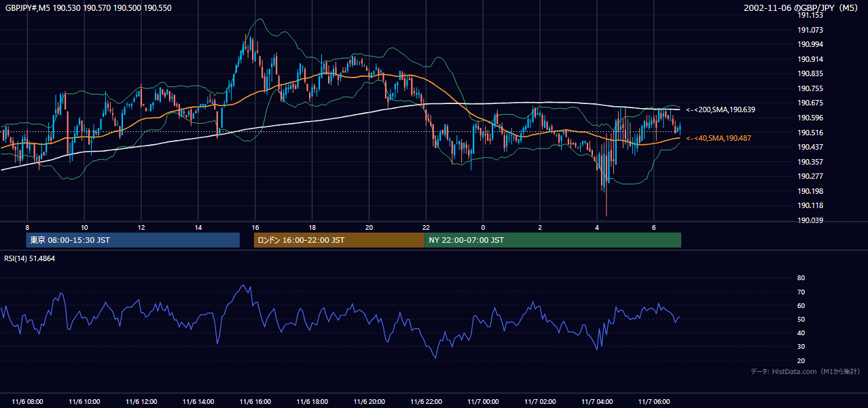Click the 11/6 08:00 time axis label
Screen dimensions: 868x408
pyautogui.click(x=27, y=401)
